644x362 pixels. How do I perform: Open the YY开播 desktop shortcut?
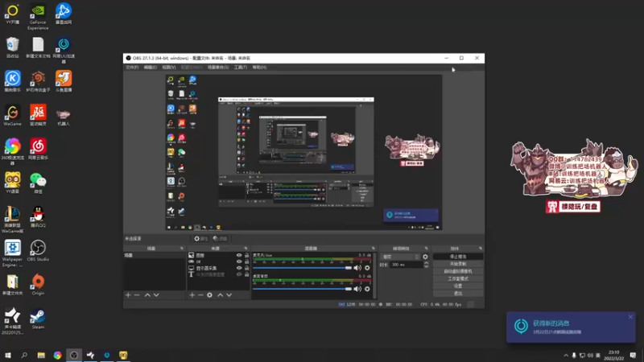[x=12, y=14]
